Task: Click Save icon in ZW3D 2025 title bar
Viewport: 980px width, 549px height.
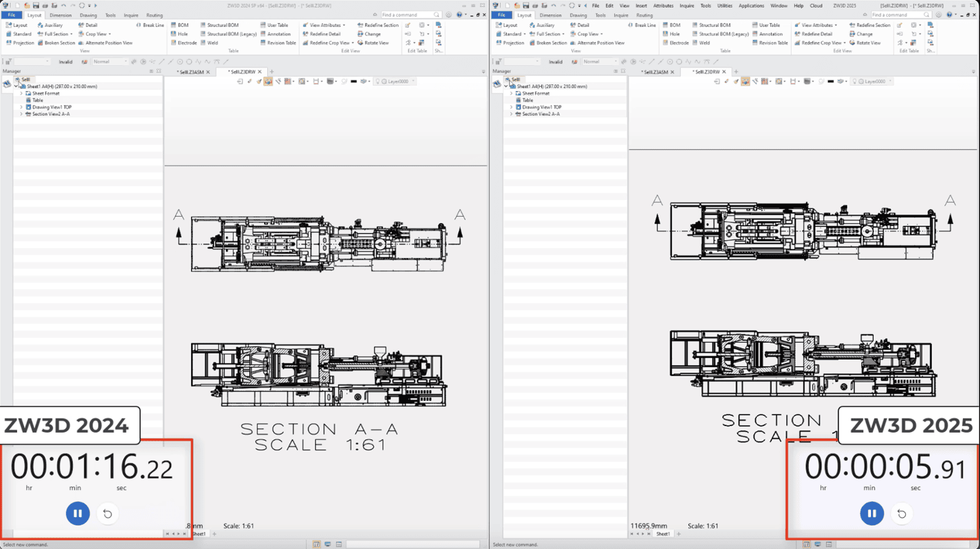Action: pos(526,6)
